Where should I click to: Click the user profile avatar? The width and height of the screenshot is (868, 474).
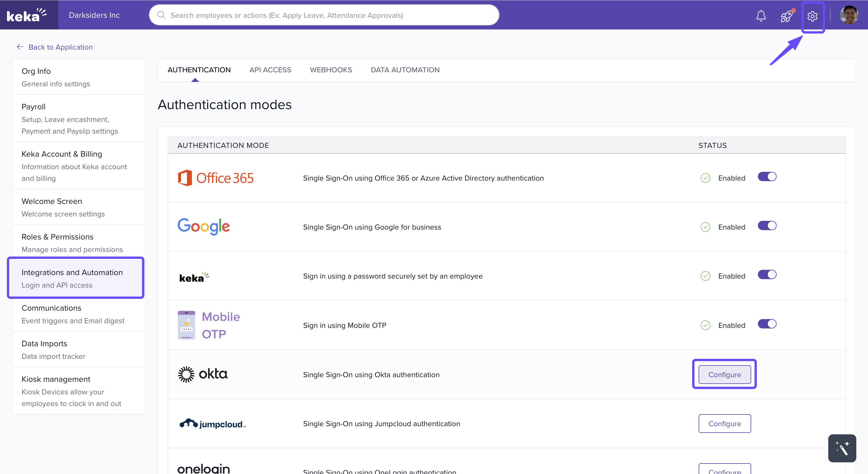848,15
